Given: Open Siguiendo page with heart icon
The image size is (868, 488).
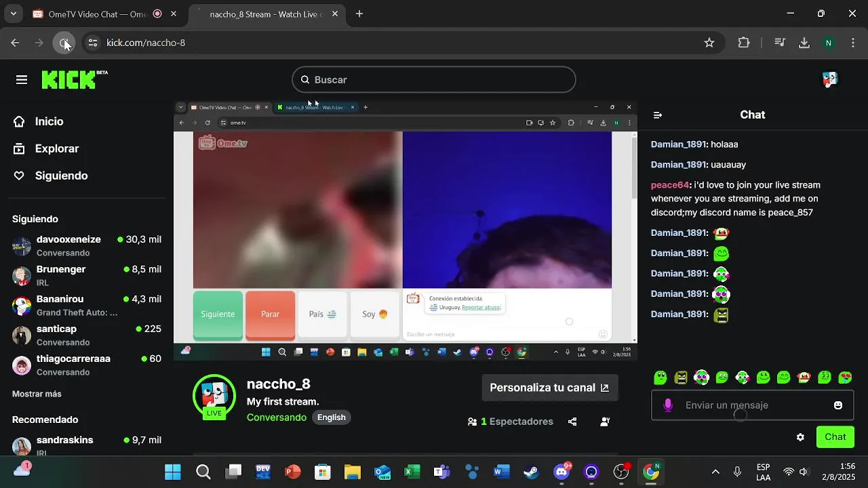Looking at the screenshot, I should pyautogui.click(x=61, y=176).
